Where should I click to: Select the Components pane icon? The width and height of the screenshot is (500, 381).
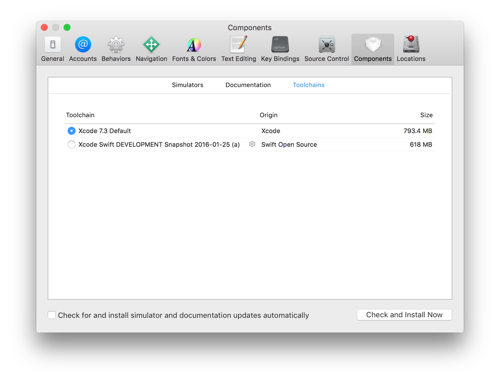[x=373, y=49]
